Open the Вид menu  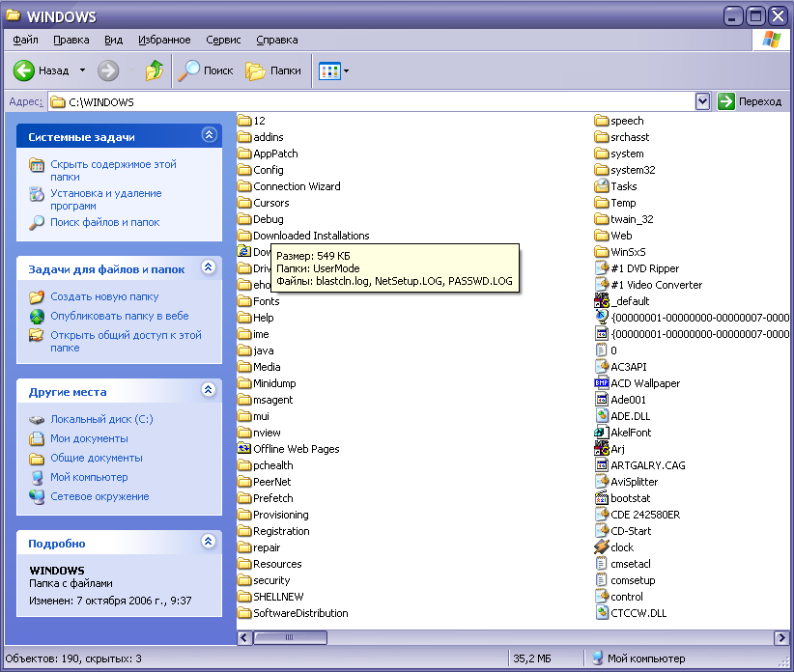(113, 40)
